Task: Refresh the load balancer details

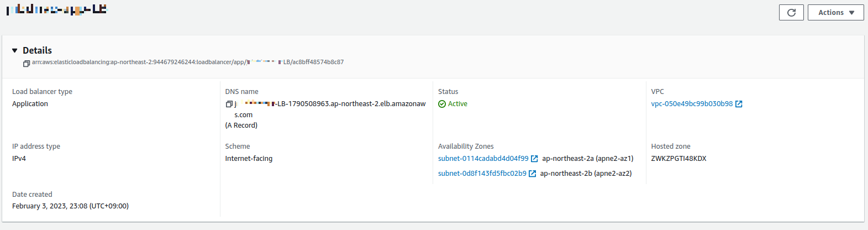Action: 791,12
